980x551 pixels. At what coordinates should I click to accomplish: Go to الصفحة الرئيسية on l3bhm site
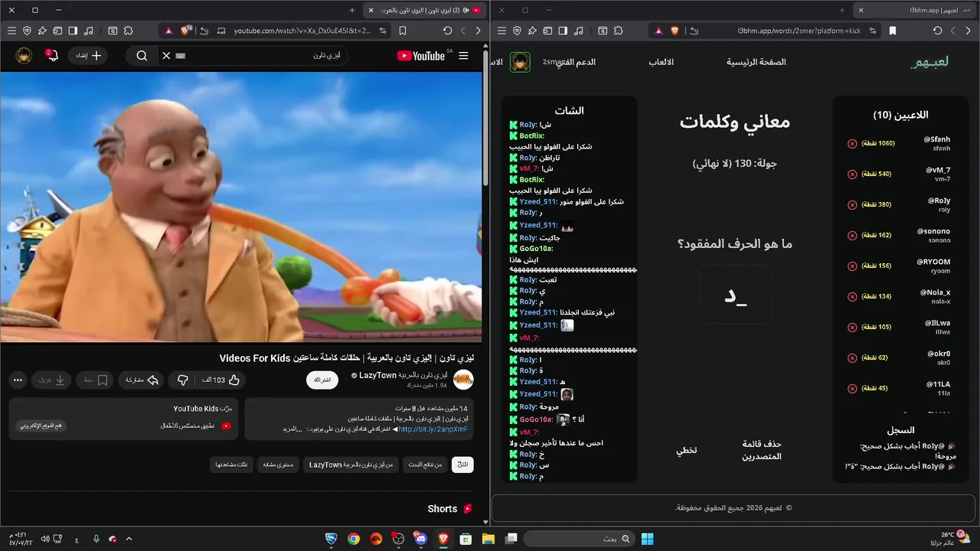(756, 62)
